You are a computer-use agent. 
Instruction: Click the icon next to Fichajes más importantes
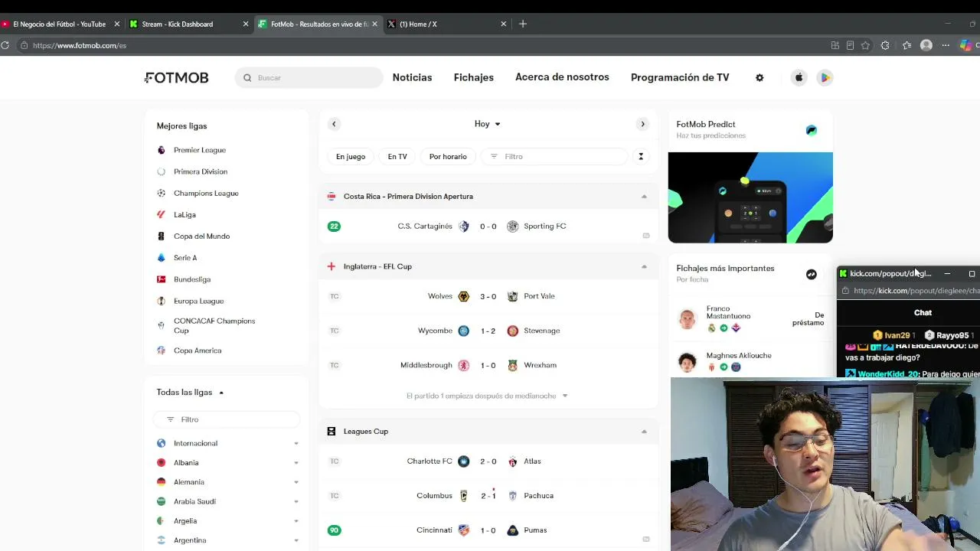tap(812, 274)
